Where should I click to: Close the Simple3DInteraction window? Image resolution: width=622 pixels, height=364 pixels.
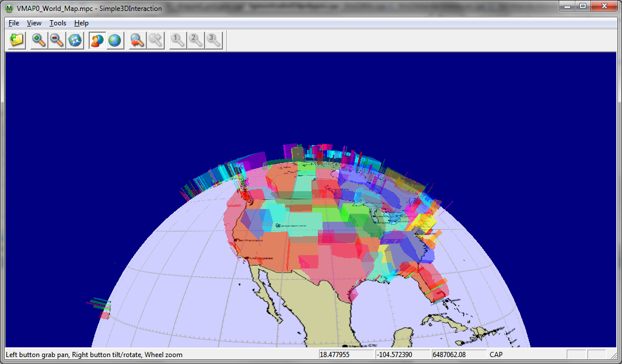(x=604, y=6)
